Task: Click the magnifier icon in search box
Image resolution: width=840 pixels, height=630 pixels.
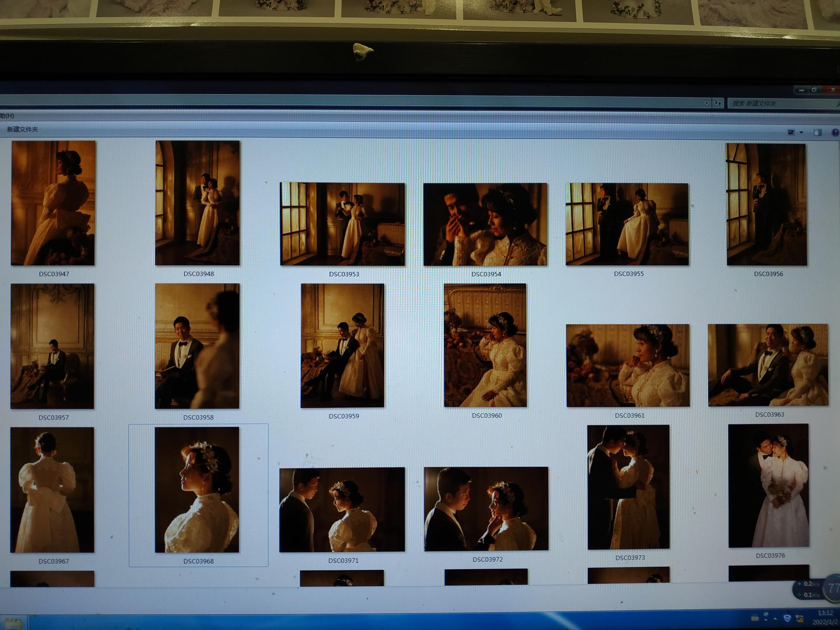Action: (x=837, y=104)
